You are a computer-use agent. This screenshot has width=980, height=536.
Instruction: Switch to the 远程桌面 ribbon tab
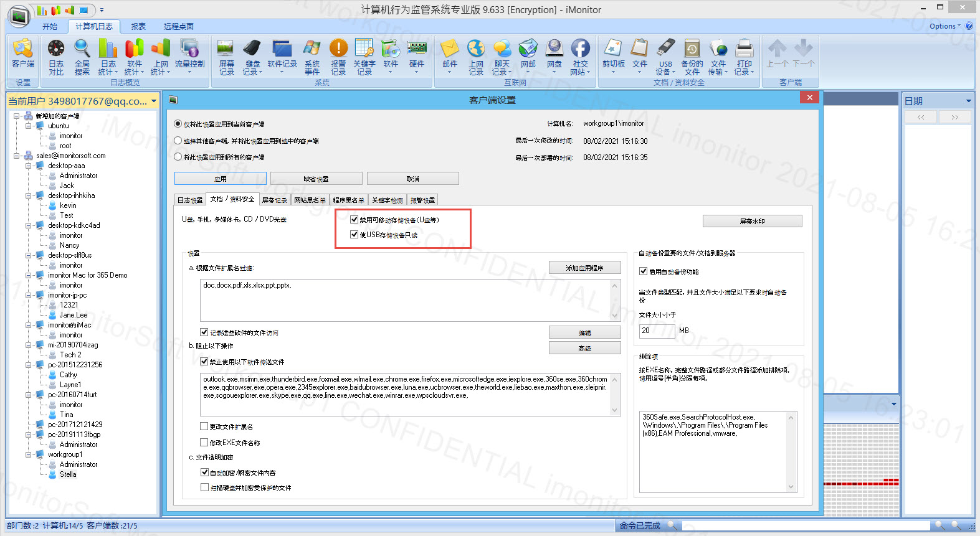[x=179, y=26]
